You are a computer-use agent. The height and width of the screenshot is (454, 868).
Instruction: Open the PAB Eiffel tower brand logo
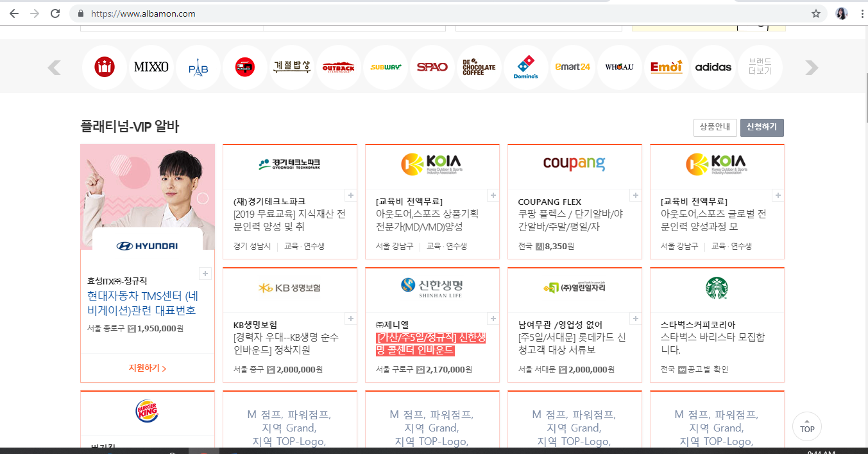click(198, 67)
